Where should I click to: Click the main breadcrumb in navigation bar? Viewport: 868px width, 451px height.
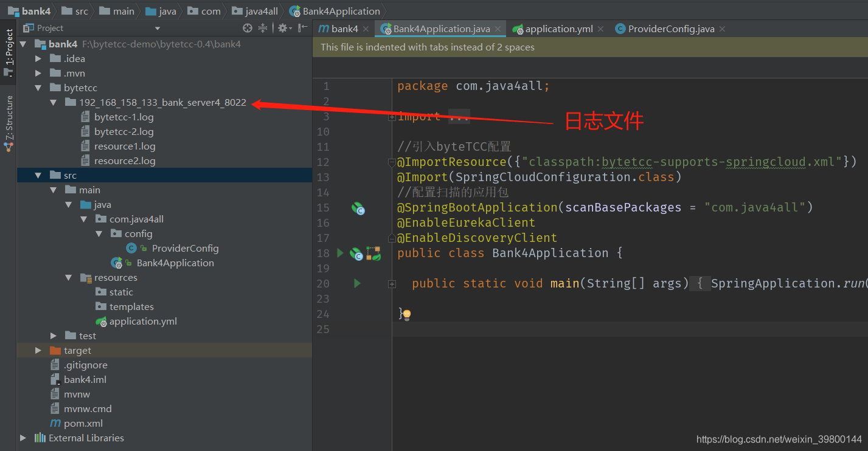(117, 11)
